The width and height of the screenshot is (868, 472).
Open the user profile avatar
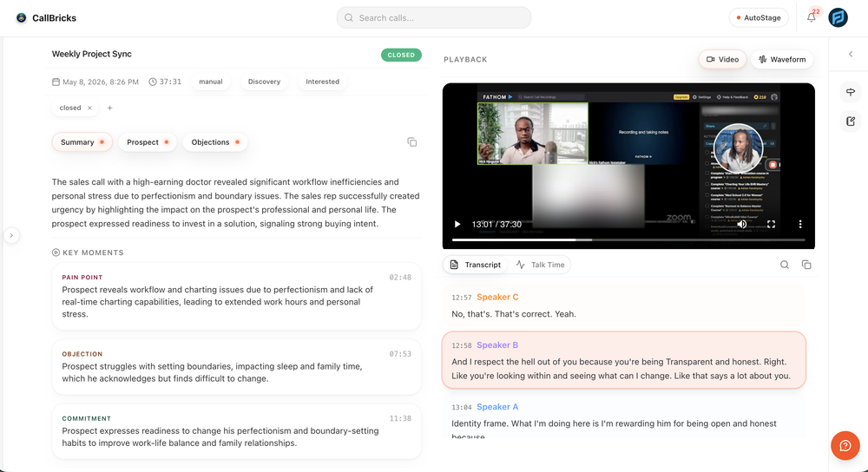coord(838,17)
